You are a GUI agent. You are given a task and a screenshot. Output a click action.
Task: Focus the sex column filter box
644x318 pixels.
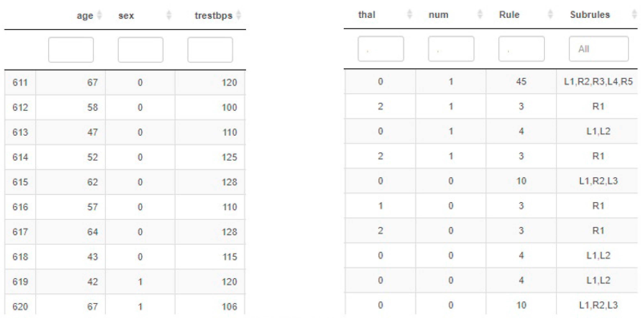[140, 50]
